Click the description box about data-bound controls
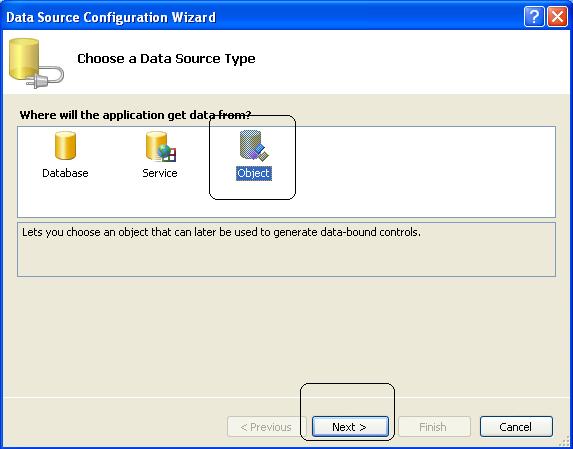The width and height of the screenshot is (573, 449). [286, 249]
